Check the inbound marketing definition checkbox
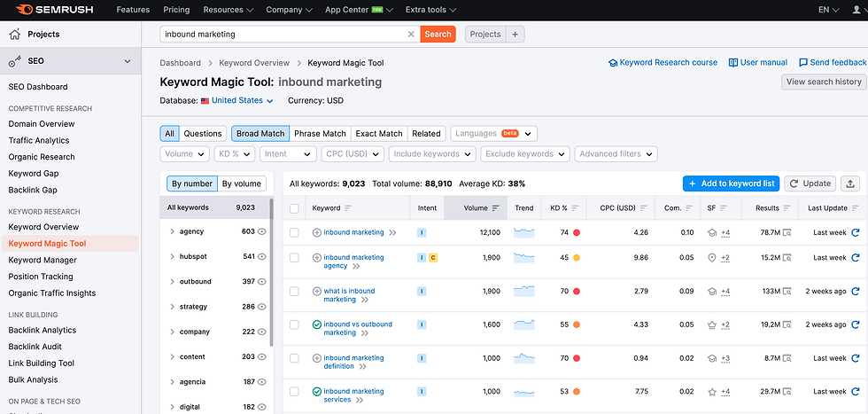Viewport: 868px width, 414px height. click(294, 358)
